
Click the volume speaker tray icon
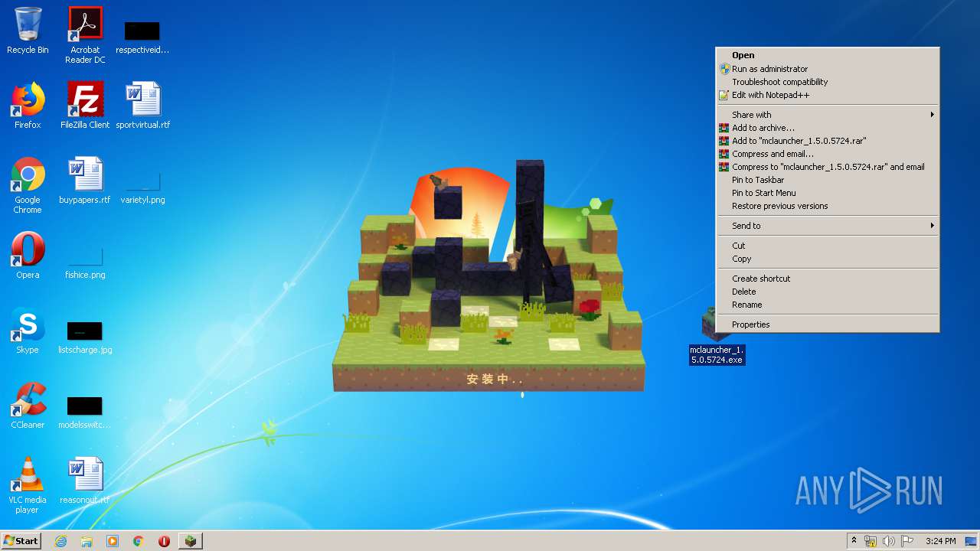[889, 541]
